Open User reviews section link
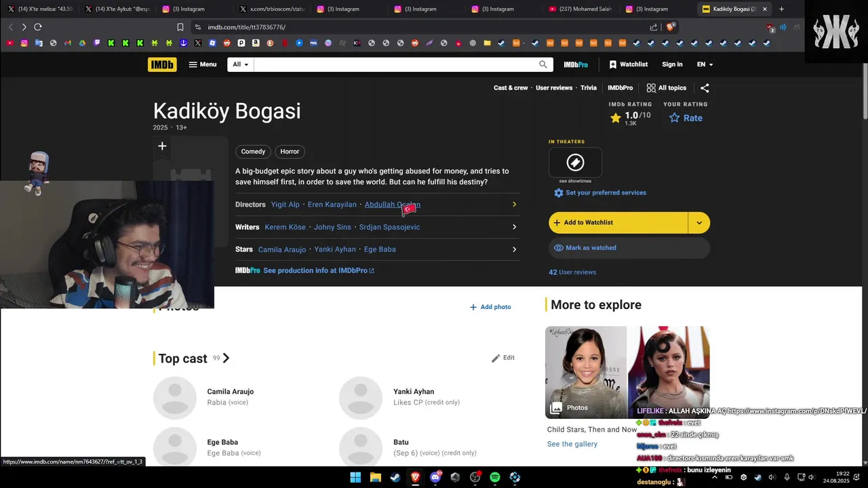 point(554,88)
